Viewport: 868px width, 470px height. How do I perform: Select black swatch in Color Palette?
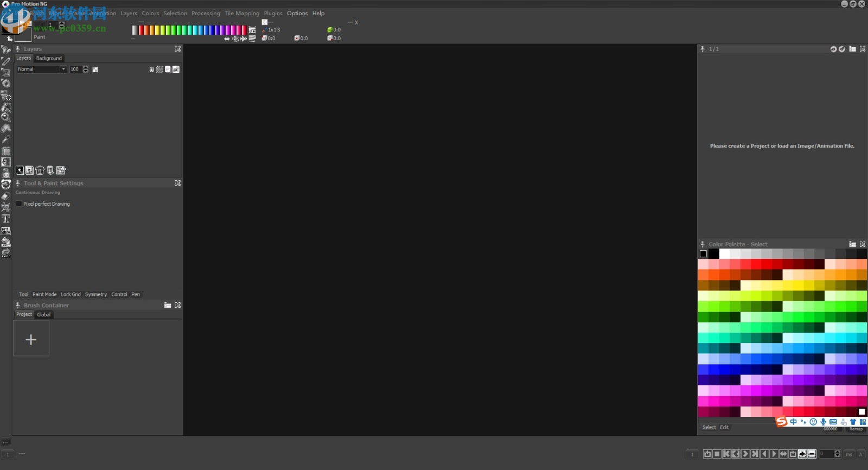[x=714, y=254]
